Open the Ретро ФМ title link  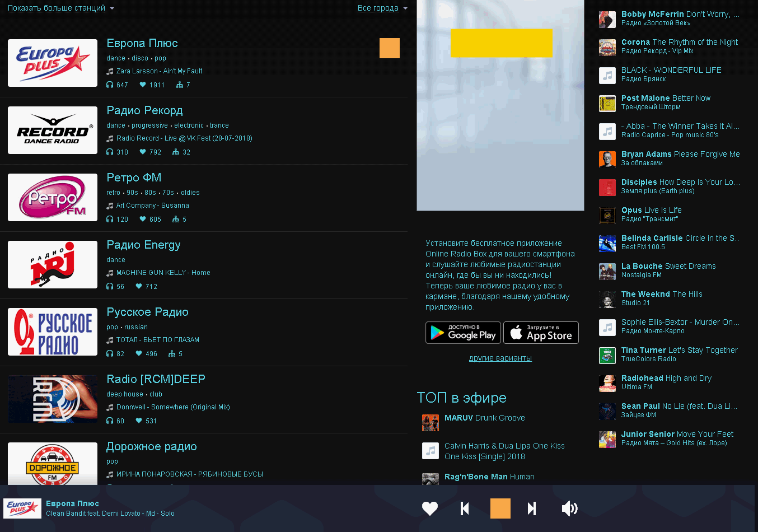134,178
